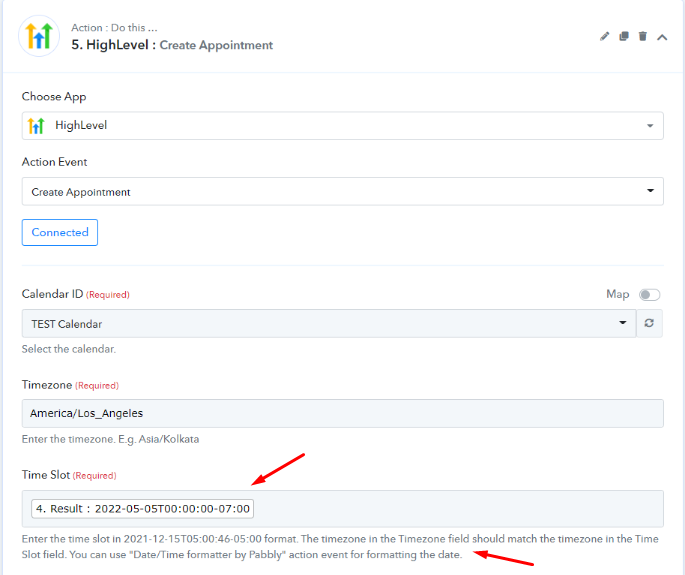Open the Action Event dropdown
The height and width of the screenshot is (575, 685).
point(342,191)
